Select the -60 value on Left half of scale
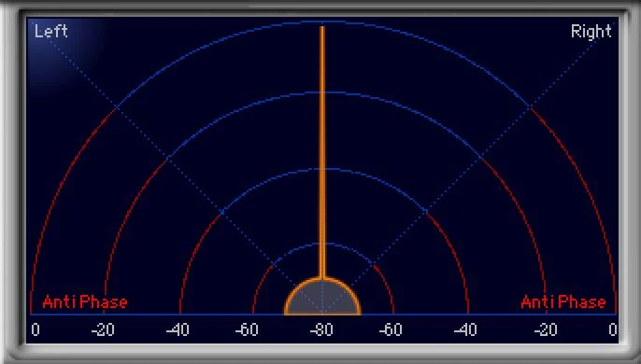This screenshot has height=364, width=641. 247,329
